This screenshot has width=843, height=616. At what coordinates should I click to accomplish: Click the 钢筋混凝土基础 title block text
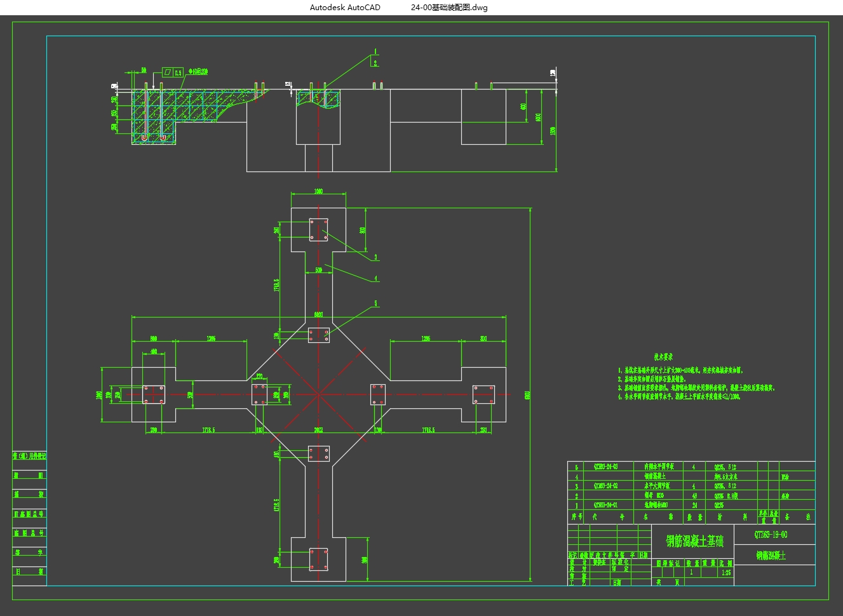[x=694, y=541]
